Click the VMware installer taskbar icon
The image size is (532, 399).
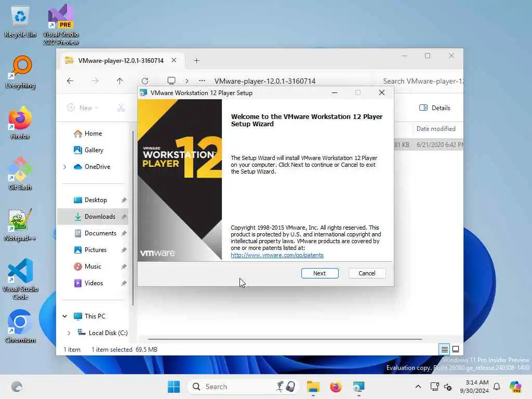(358, 387)
